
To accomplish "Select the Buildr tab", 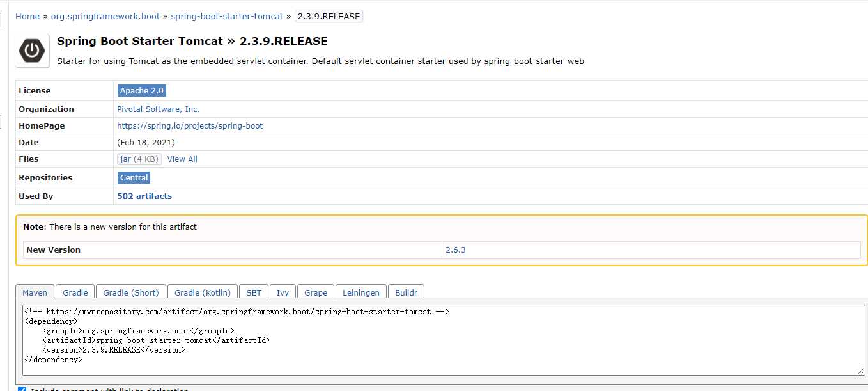I will [x=406, y=292].
